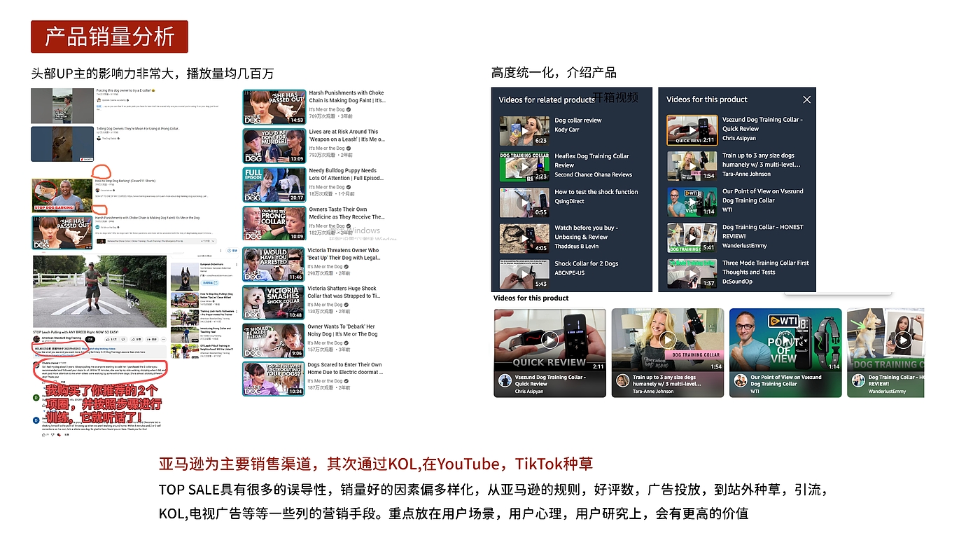Open the 10:09 Prong Collar video thumbnail
Image resolution: width=980 pixels, height=552 pixels.
point(274,223)
